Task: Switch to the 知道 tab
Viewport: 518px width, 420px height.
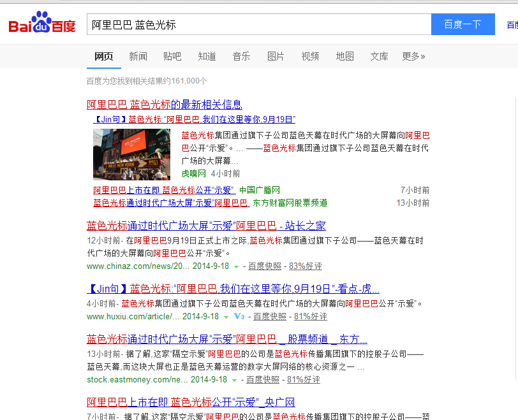Action: 207,57
